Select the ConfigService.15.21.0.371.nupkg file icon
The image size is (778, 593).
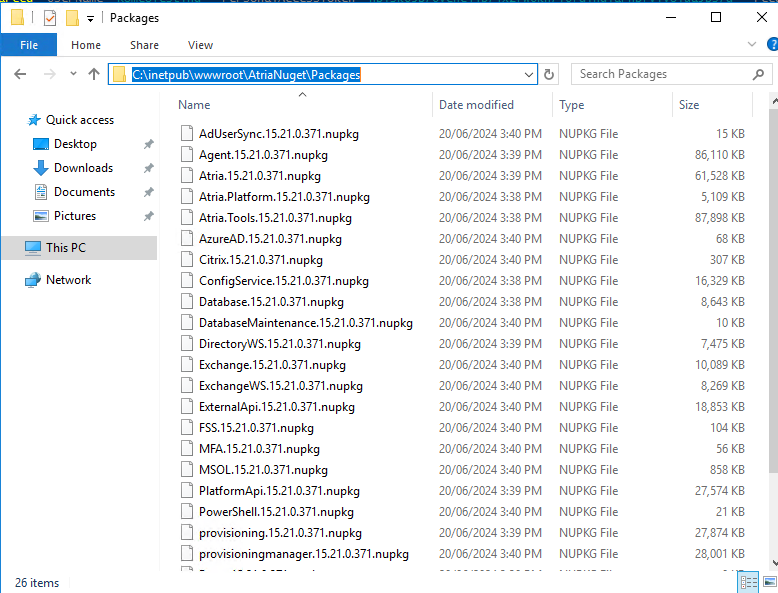point(187,280)
